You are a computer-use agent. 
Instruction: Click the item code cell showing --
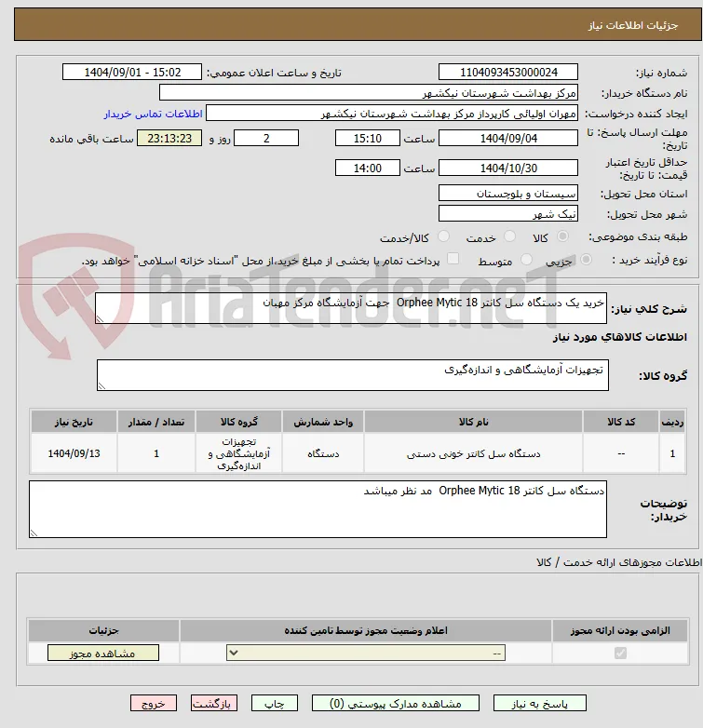[621, 453]
